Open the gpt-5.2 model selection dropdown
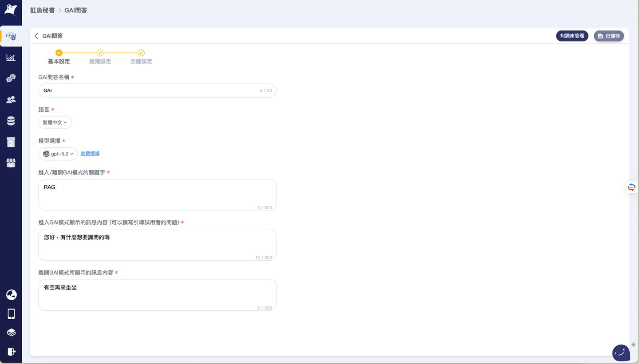 coord(58,154)
